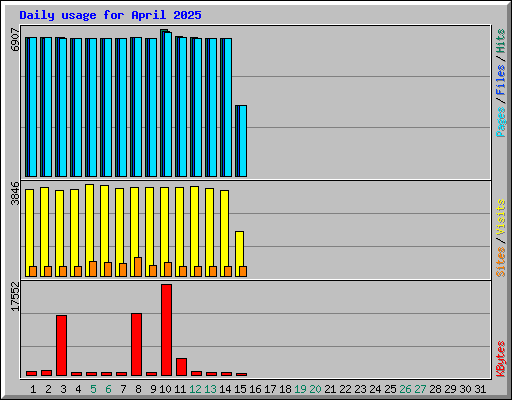The height and width of the screenshot is (400, 512).
Task: Click the green Hits legend label
Action: [500, 41]
